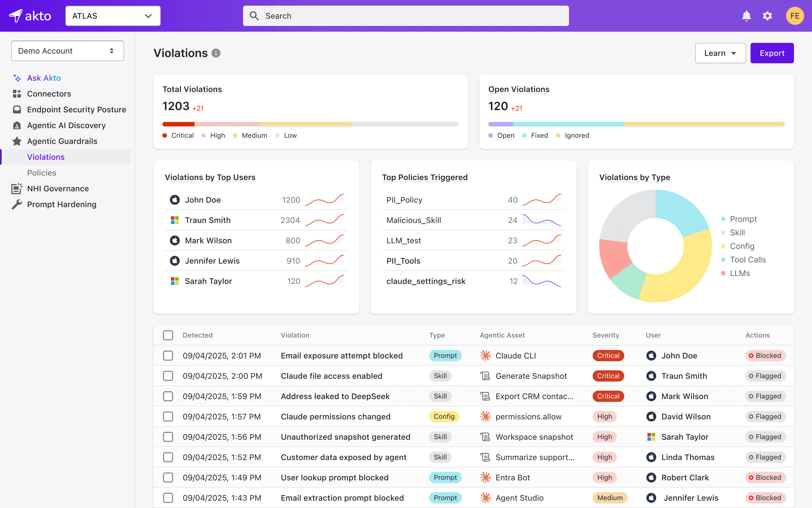The height and width of the screenshot is (508, 812).
Task: Click the 2304 count for Traun Smith
Action: point(290,220)
